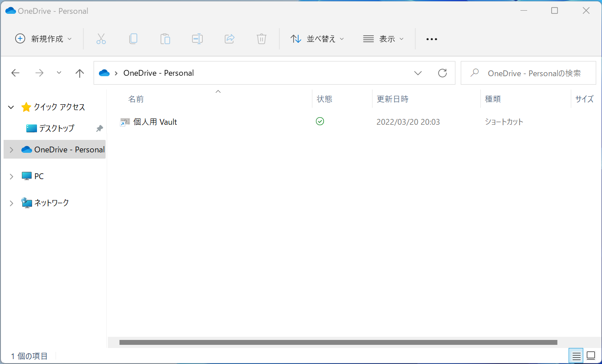This screenshot has height=364, width=602.
Task: Open recent locations chevron near navigation arrows
Action: click(59, 73)
